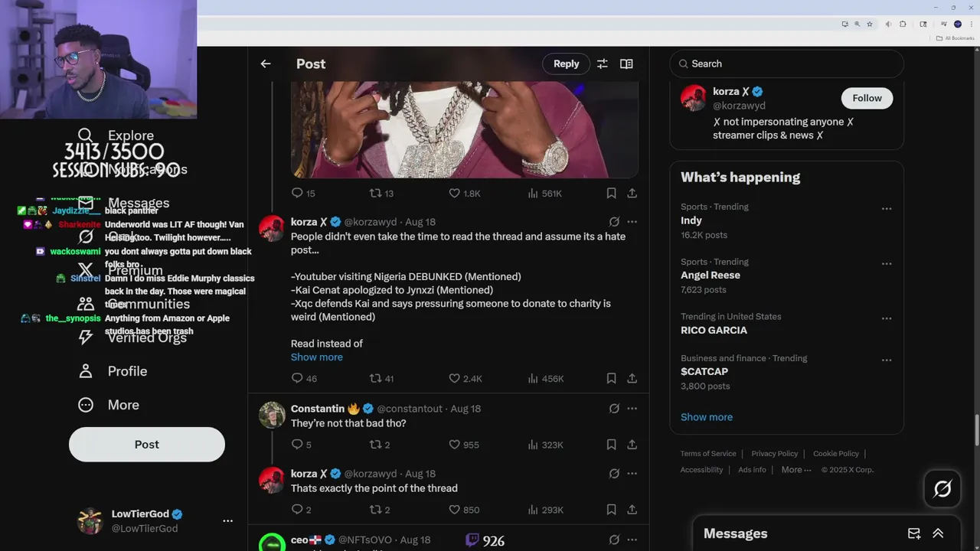Image resolution: width=980 pixels, height=551 pixels.
Task: Open Communities in the X sidebar
Action: 134,304
